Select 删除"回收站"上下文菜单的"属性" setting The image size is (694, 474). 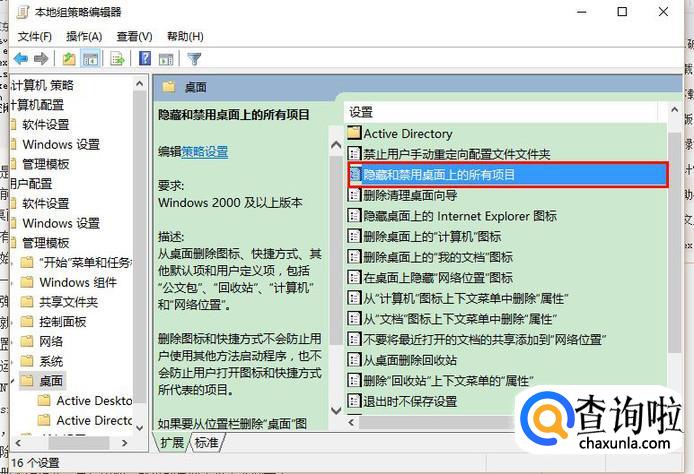point(441,381)
